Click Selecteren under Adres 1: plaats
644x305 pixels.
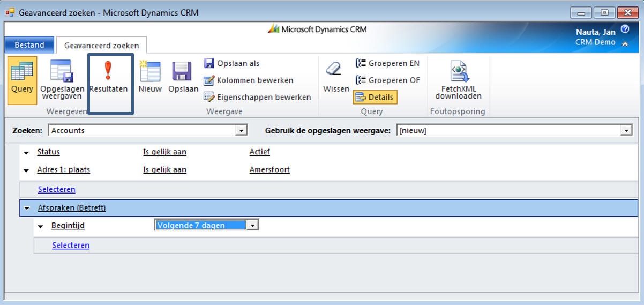pyautogui.click(x=56, y=190)
